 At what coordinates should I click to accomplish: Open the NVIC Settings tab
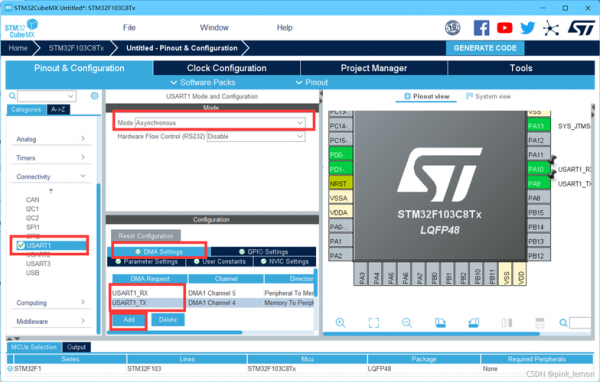[x=285, y=261]
